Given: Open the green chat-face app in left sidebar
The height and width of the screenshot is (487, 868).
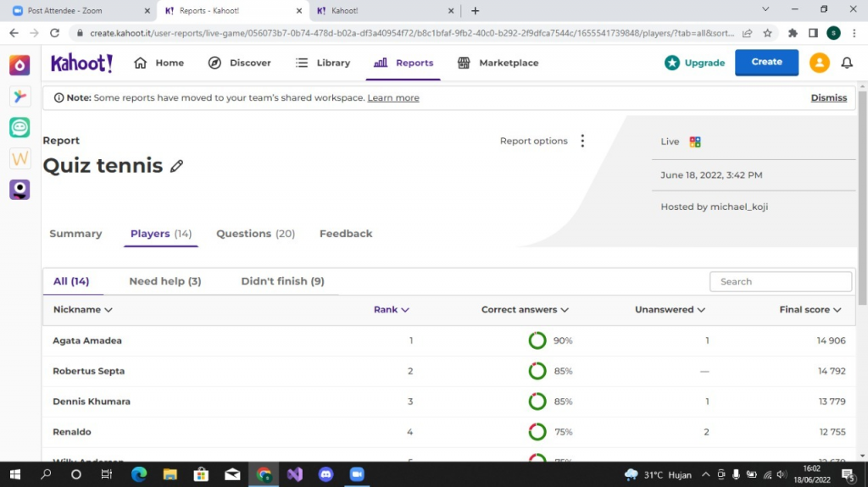Looking at the screenshot, I should 19,127.
